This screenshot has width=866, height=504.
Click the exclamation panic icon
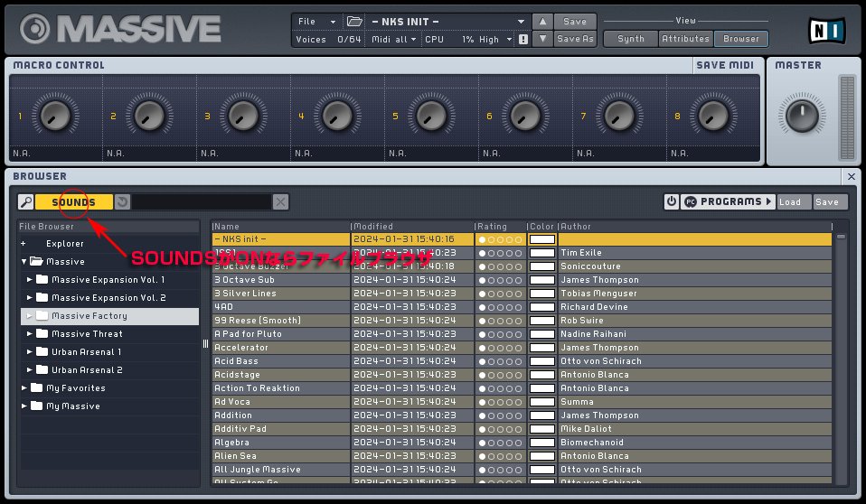pos(523,39)
